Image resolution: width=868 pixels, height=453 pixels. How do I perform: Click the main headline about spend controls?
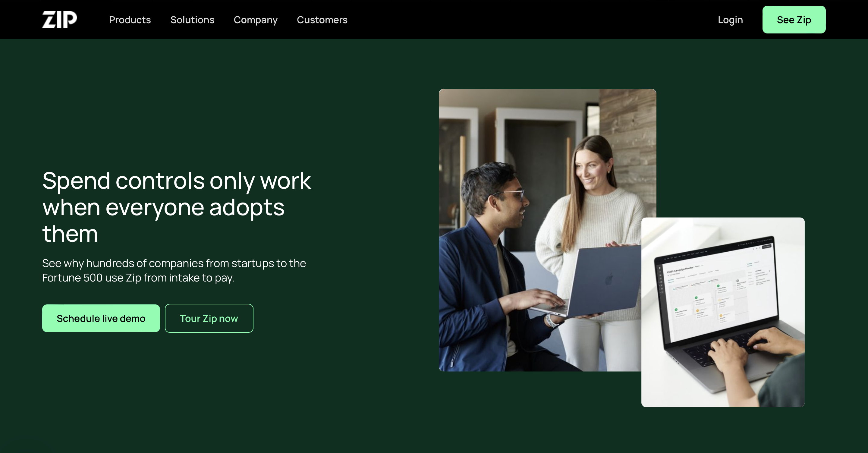click(x=176, y=207)
